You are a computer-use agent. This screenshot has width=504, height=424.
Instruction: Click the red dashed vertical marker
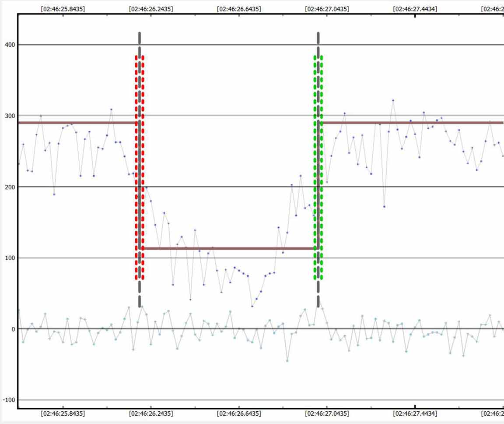pyautogui.click(x=140, y=166)
